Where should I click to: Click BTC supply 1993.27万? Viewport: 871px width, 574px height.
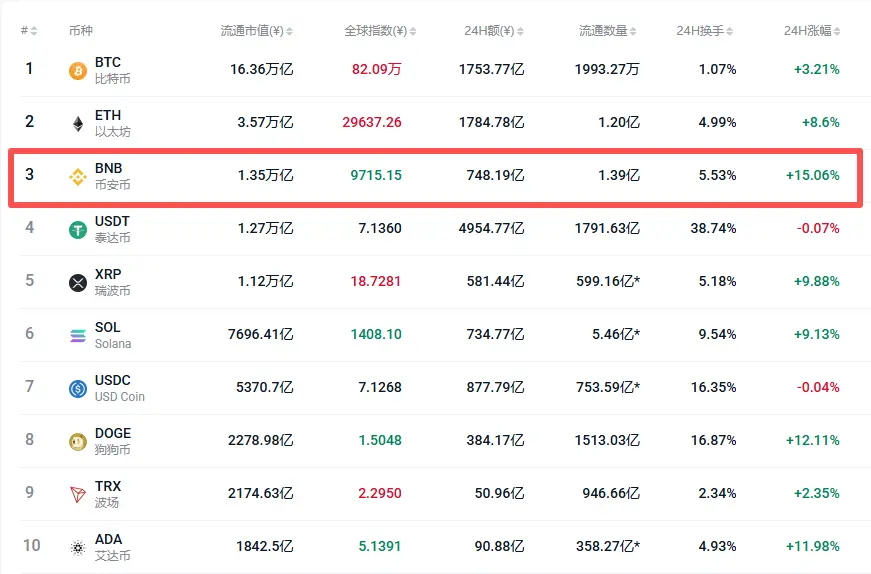pyautogui.click(x=607, y=69)
